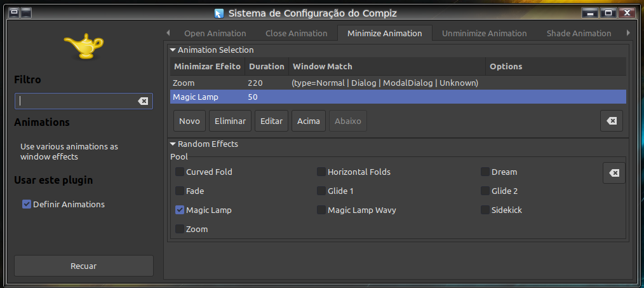This screenshot has height=288, width=644.
Task: Enable Magic Lamp Wavy checkbox
Action: tap(321, 210)
